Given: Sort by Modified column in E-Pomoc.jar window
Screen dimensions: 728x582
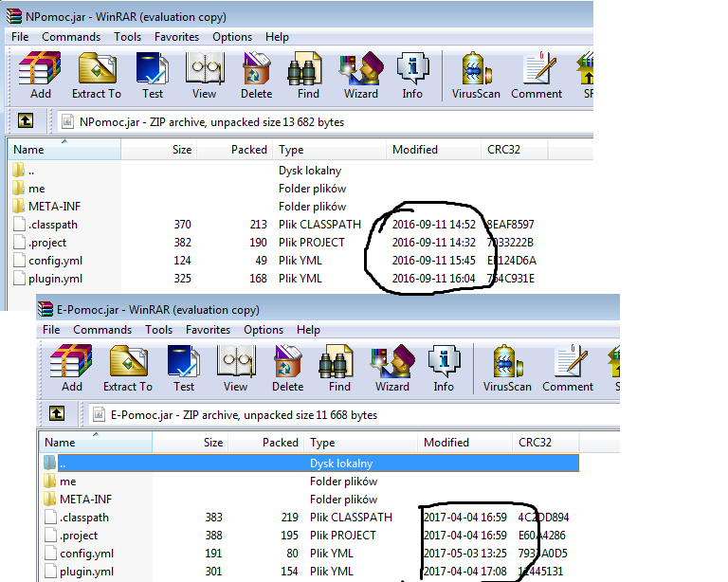Looking at the screenshot, I should 464,443.
